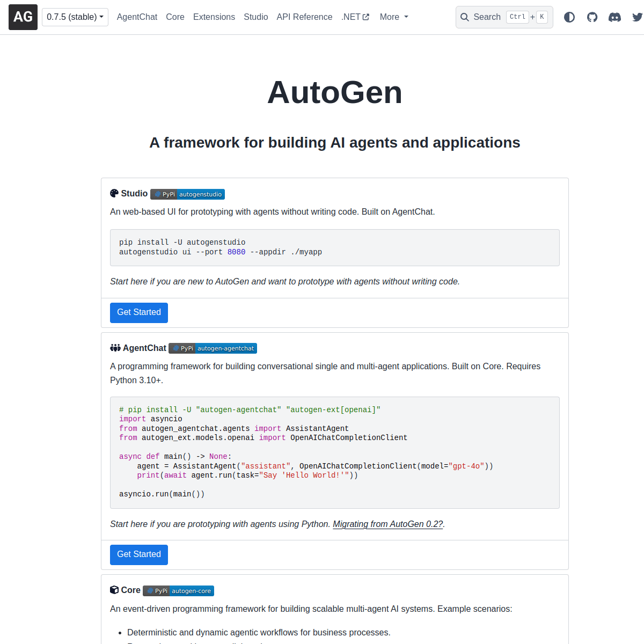Click Get Started under Studio card
This screenshot has width=644, height=644.
coord(139,313)
